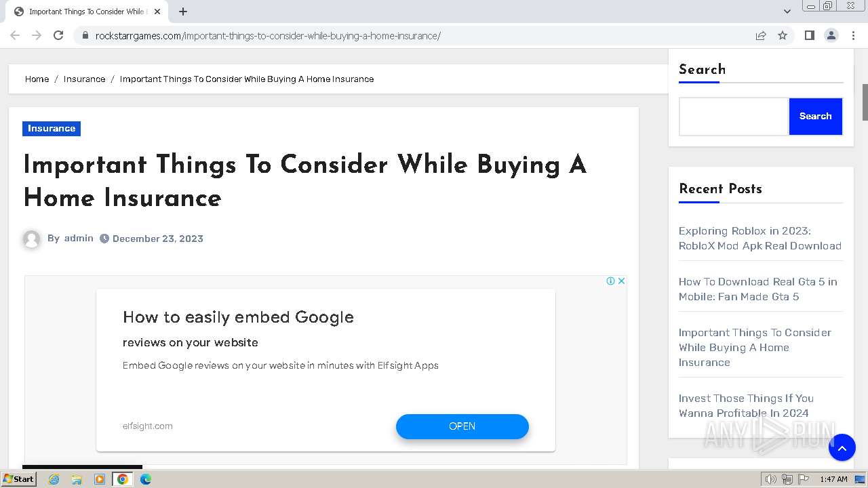Open the ad info icon
This screenshot has height=488, width=868.
tap(610, 281)
